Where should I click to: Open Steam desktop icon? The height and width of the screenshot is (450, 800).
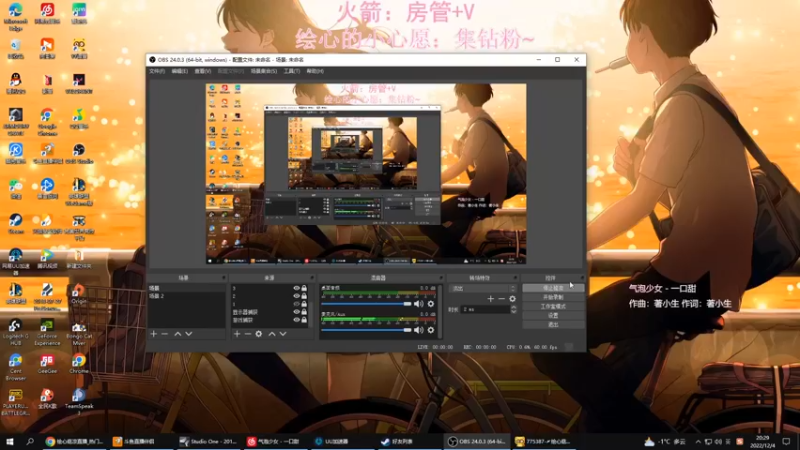pyautogui.click(x=15, y=223)
